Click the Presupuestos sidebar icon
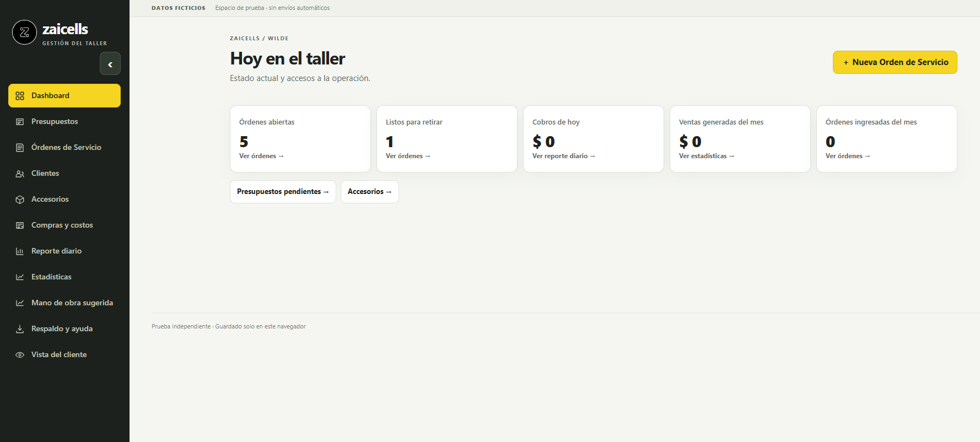The height and width of the screenshot is (442, 980). point(20,122)
